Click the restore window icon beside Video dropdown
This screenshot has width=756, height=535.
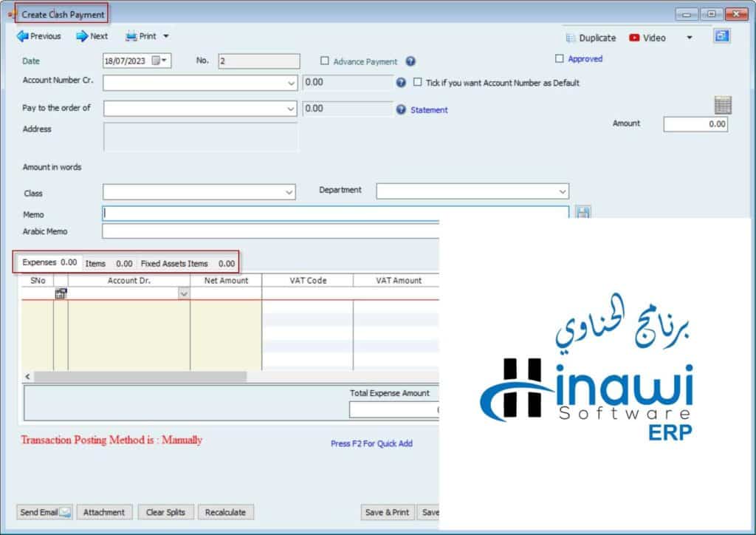tap(721, 36)
